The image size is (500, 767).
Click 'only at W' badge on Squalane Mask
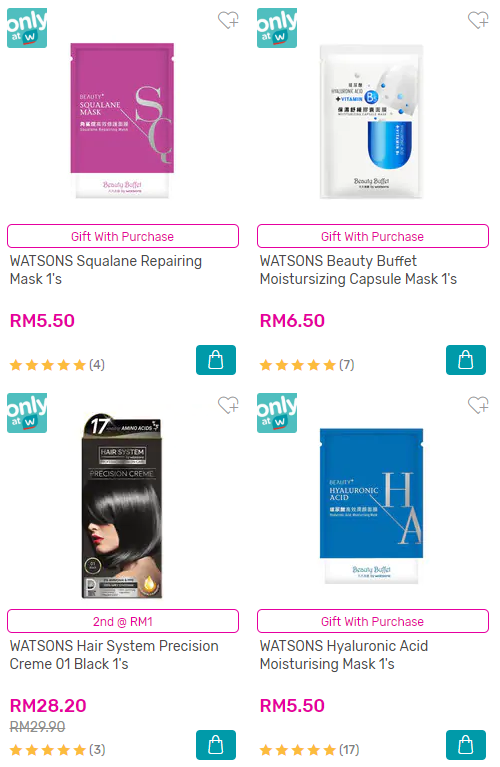pyautogui.click(x=27, y=28)
